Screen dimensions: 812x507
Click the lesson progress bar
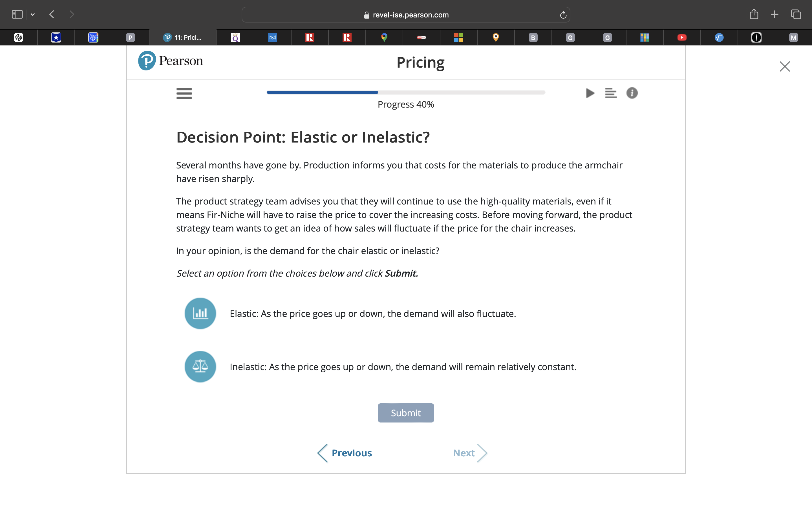tap(405, 92)
